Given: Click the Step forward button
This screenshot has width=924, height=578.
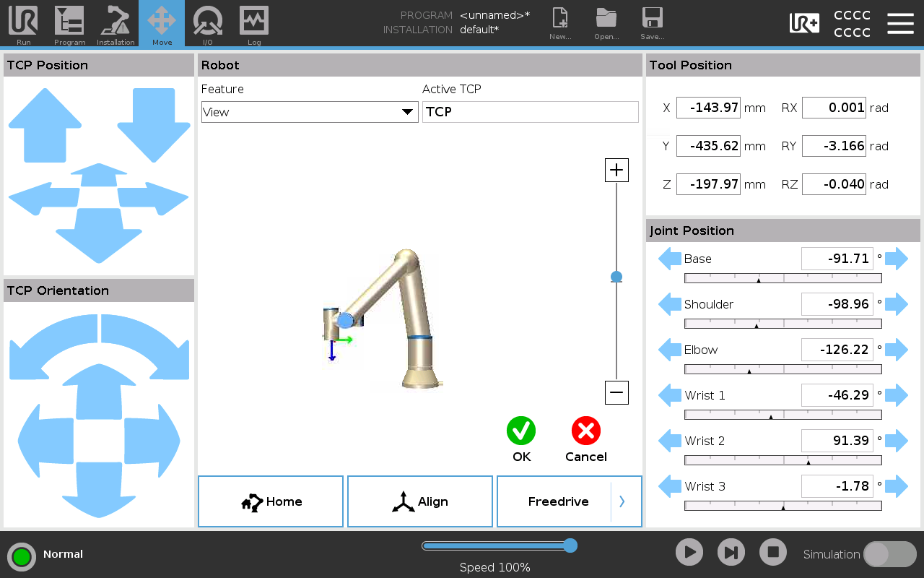Looking at the screenshot, I should pos(731,553).
